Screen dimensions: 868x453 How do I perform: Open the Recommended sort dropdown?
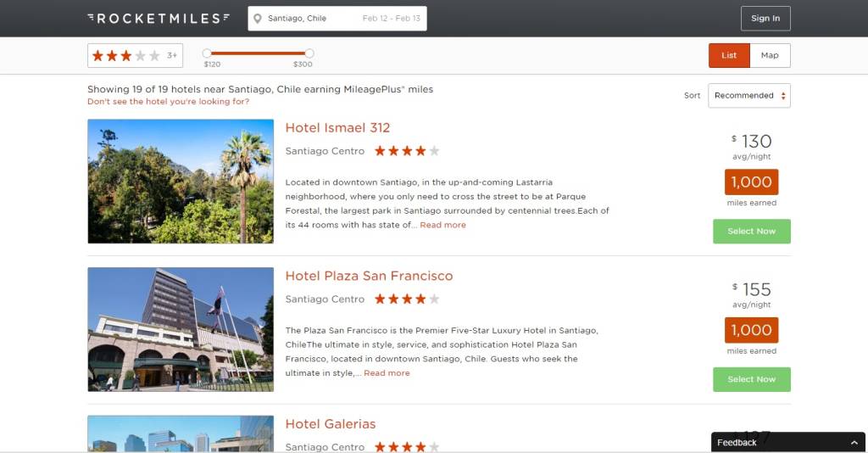[749, 95]
